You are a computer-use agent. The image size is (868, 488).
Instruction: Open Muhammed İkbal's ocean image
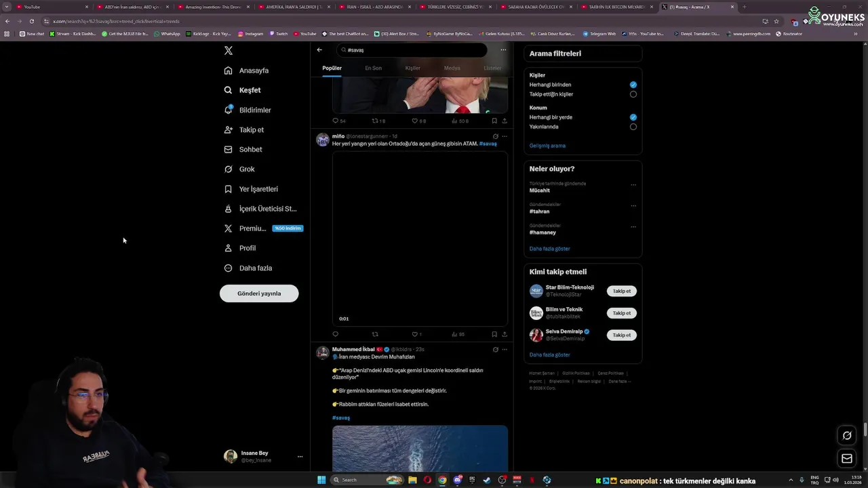coord(420,448)
